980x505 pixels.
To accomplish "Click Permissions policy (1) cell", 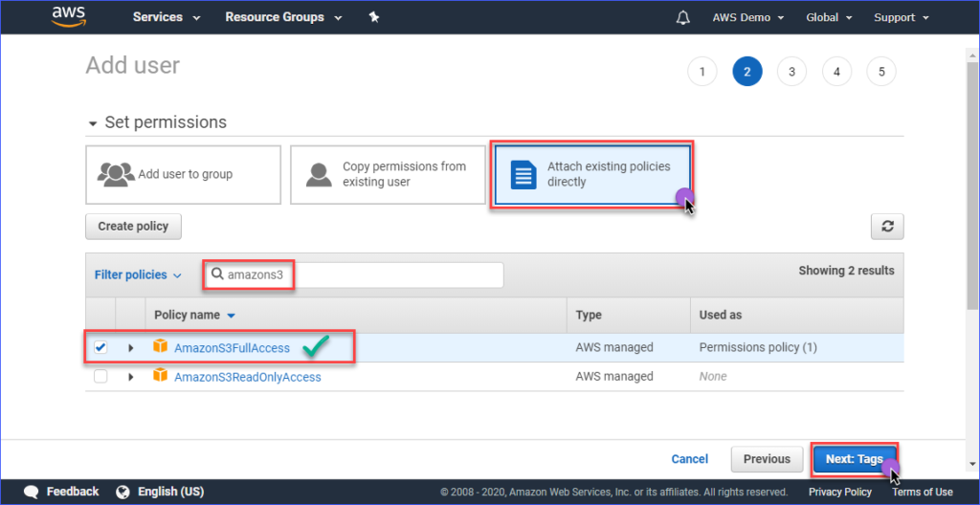I will point(758,347).
